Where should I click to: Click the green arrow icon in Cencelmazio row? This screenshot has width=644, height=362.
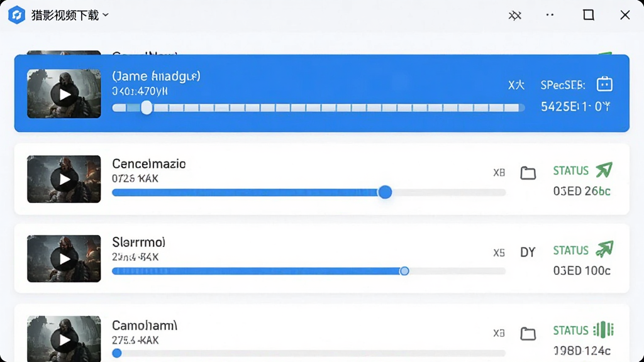tap(604, 170)
